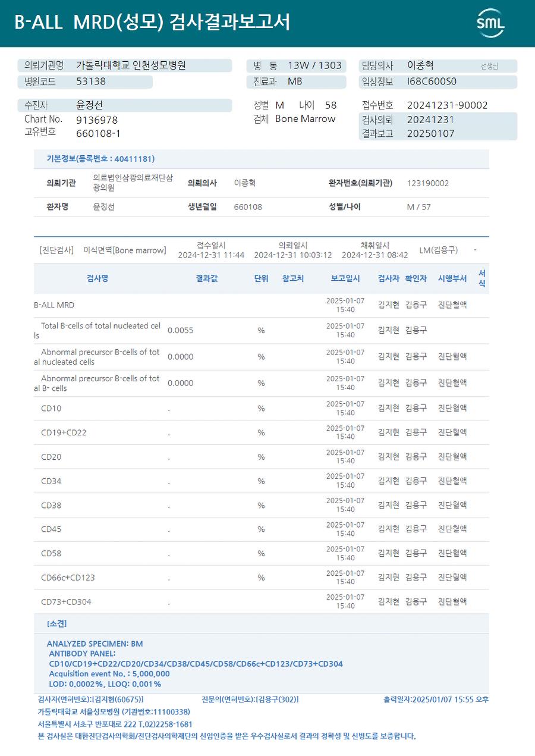Click clinical info value I68C600S0
Screen dimensions: 535x756
(x=432, y=81)
